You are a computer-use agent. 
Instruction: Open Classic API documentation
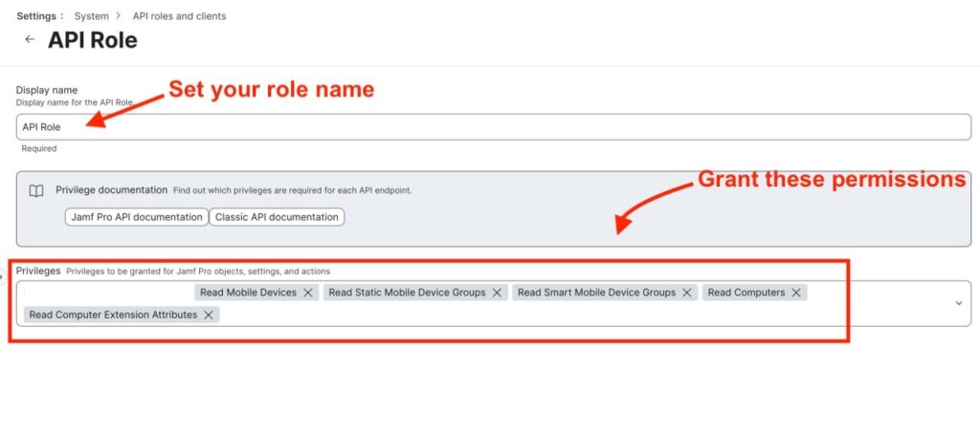pyautogui.click(x=277, y=217)
